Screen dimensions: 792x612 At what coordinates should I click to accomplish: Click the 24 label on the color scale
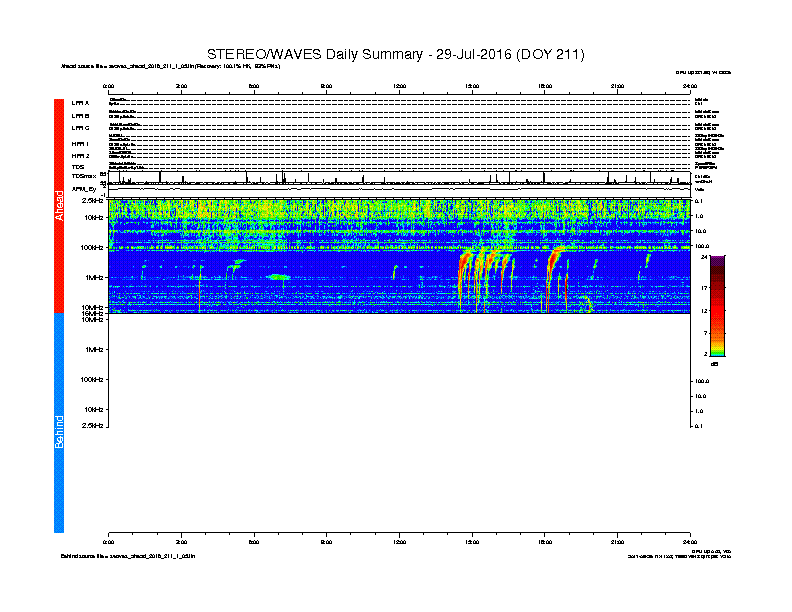[x=705, y=257]
